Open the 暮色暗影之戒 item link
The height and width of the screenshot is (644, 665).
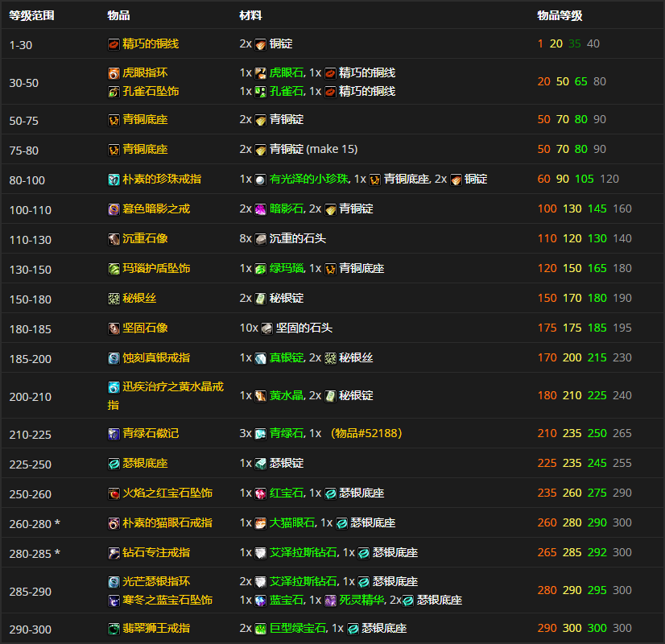point(156,209)
